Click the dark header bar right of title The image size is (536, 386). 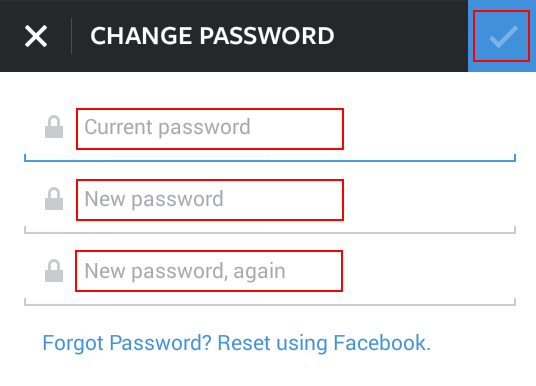401,36
